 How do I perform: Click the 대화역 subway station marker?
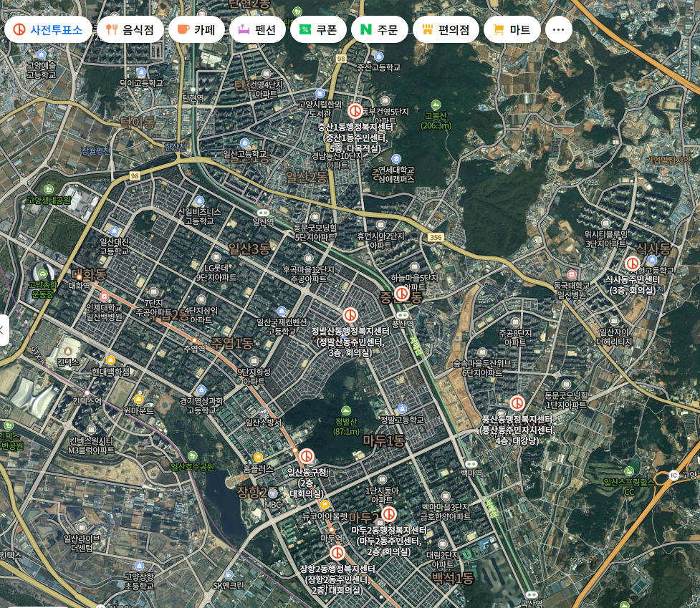[x=79, y=277]
